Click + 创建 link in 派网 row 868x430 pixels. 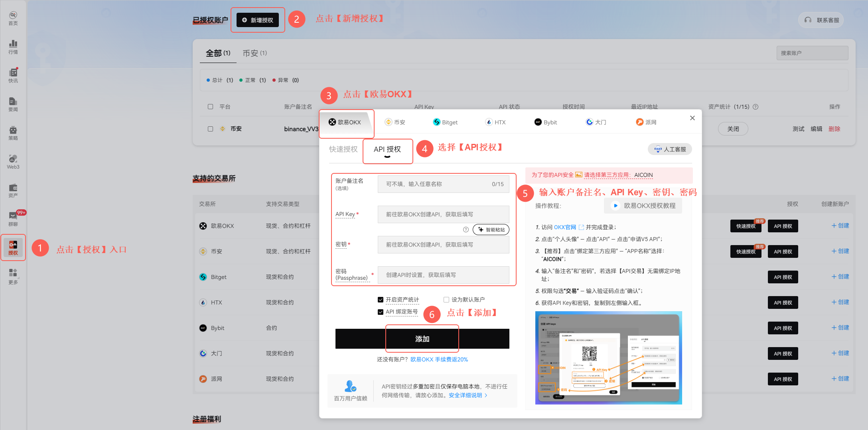click(840, 379)
